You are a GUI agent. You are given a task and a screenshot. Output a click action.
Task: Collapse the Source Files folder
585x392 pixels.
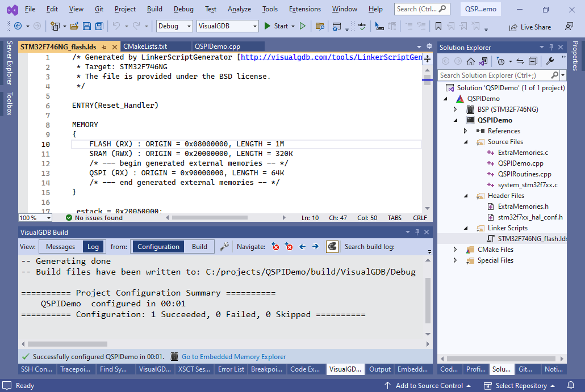coord(466,142)
